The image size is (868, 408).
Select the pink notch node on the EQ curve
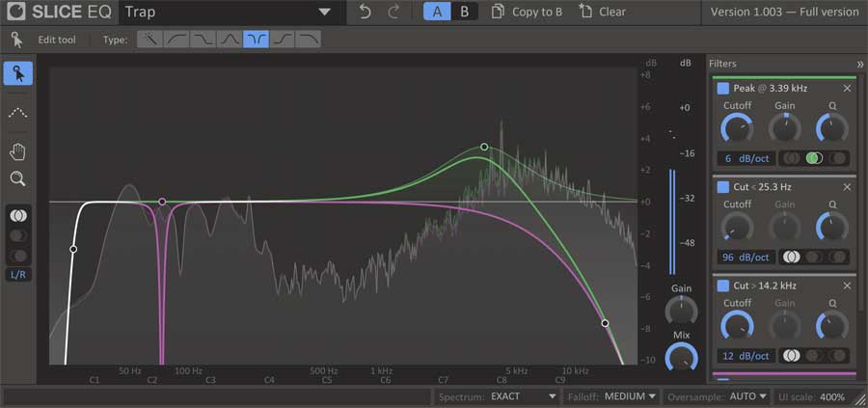[x=162, y=202]
